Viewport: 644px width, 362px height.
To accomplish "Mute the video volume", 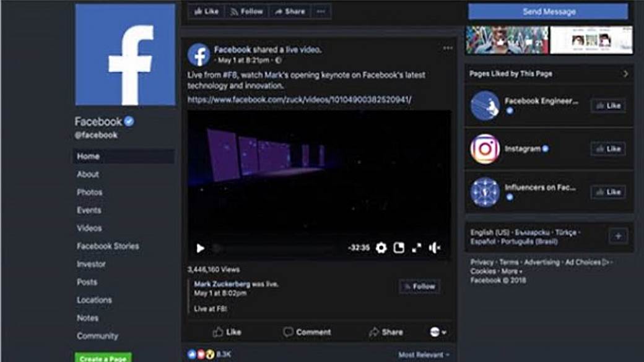I will [435, 248].
